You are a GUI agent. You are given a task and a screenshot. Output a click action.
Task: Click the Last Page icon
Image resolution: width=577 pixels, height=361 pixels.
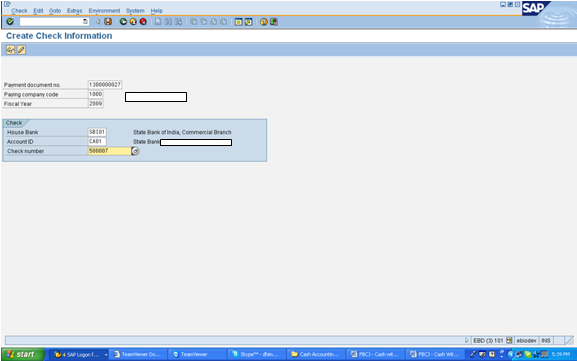[x=223, y=22]
